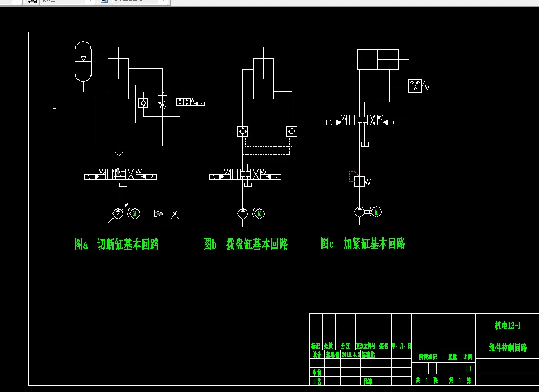Select caption text 图b 拨盘缸基本回路
Image resolution: width=539 pixels, height=392 pixels.
point(245,244)
